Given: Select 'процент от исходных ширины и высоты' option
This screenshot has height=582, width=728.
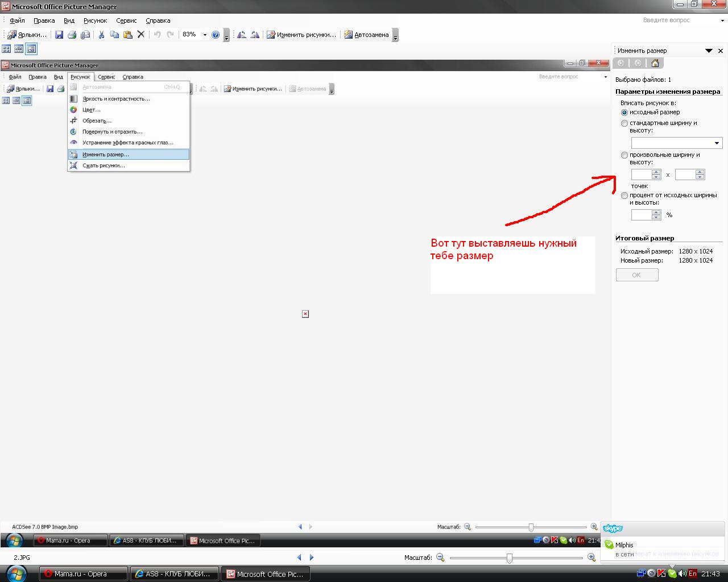Looking at the screenshot, I should point(624,196).
